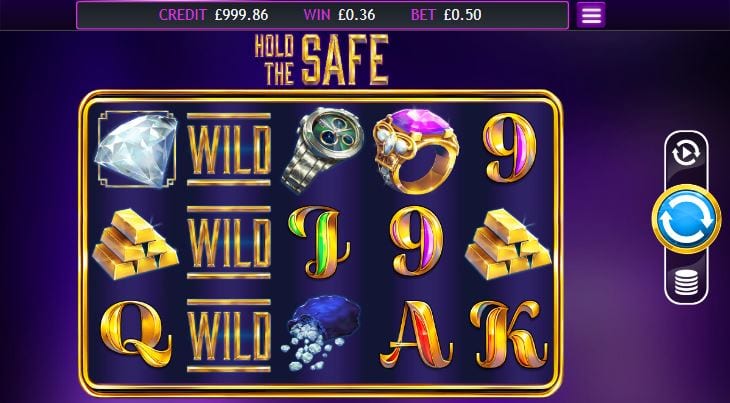
Task: Click the purple gem ring symbol
Action: coord(416,151)
